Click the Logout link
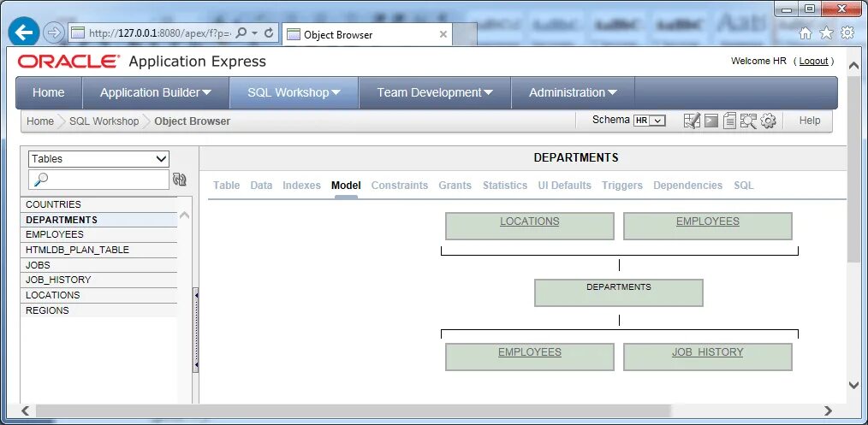 tap(814, 62)
